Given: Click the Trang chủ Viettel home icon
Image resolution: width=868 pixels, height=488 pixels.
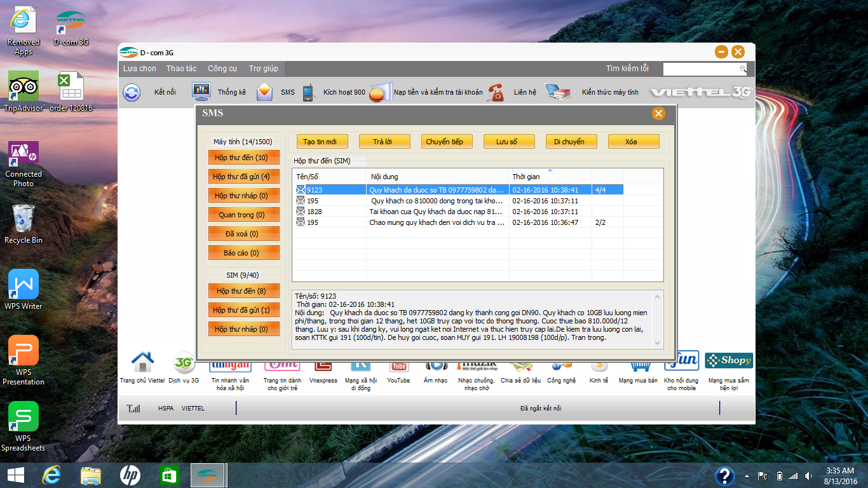Looking at the screenshot, I should point(142,363).
